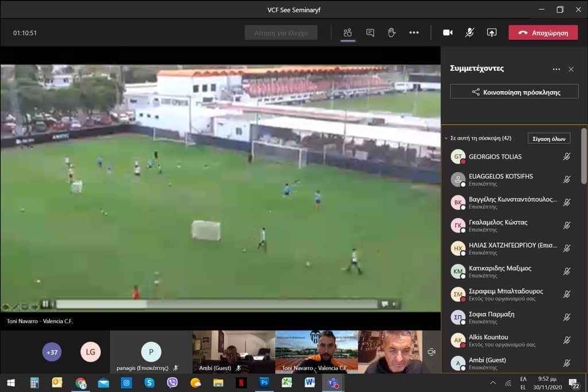Unmute the microphone in the meeting toolbar
The height and width of the screenshot is (392, 588).
click(x=469, y=33)
